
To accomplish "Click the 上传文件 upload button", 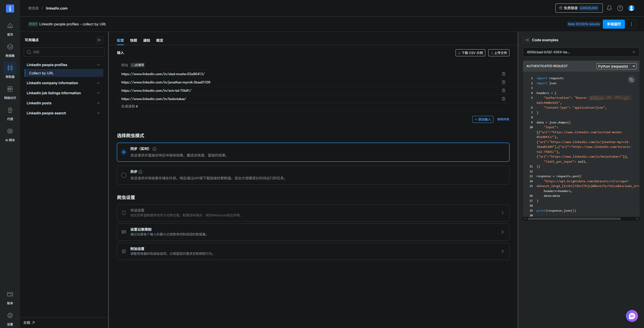I will click(499, 52).
